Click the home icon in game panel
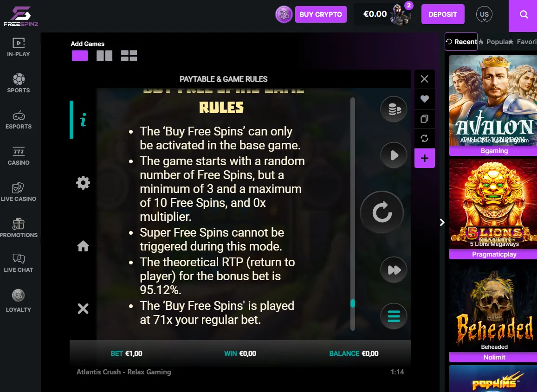This screenshot has height=392, width=537. click(x=83, y=246)
